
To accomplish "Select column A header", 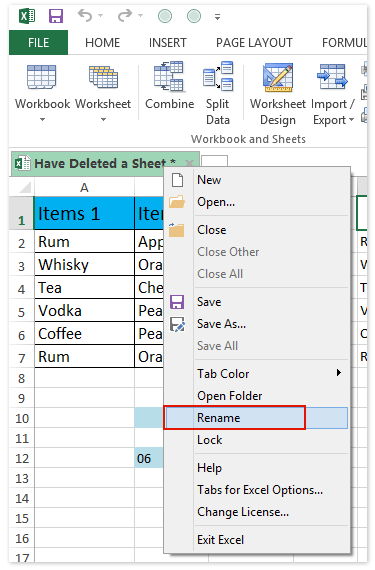I will [x=84, y=188].
